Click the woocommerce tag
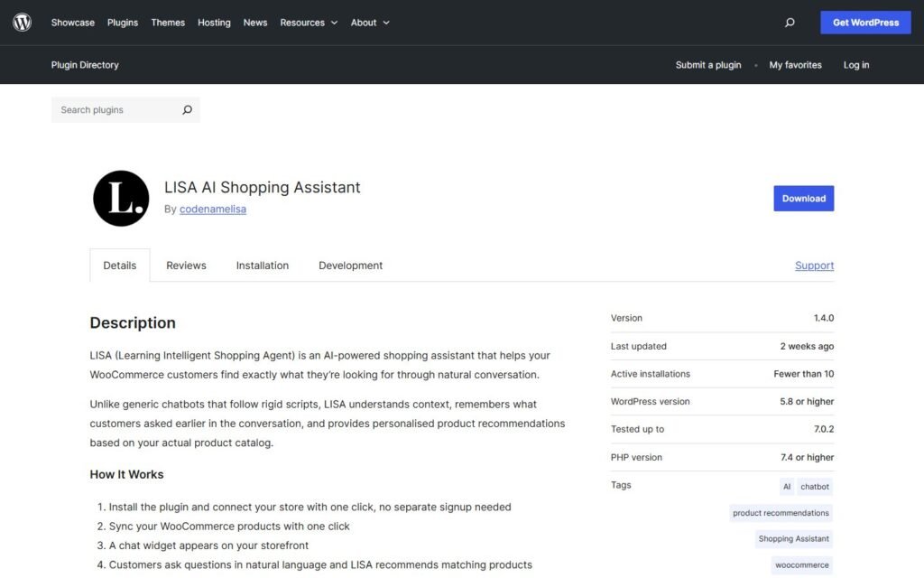 click(x=802, y=565)
